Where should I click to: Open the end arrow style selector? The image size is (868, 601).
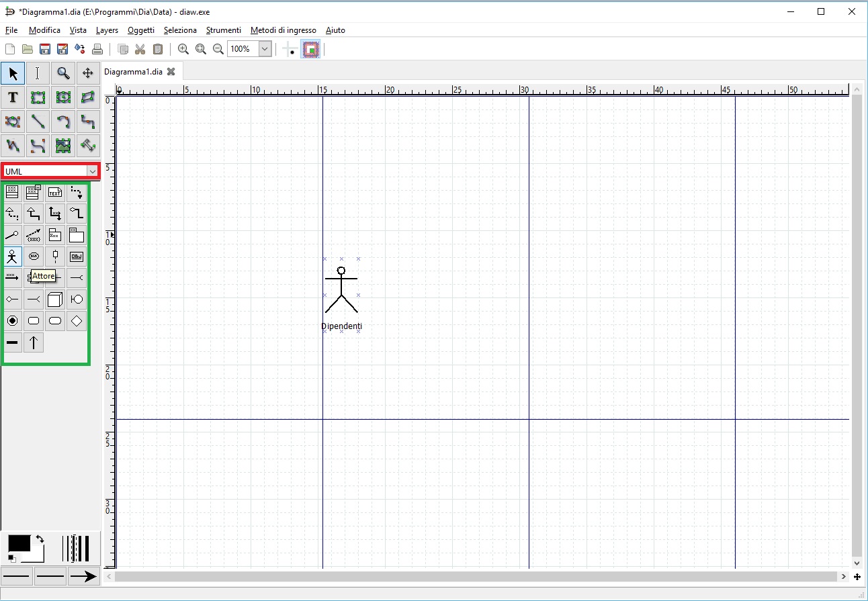83,576
